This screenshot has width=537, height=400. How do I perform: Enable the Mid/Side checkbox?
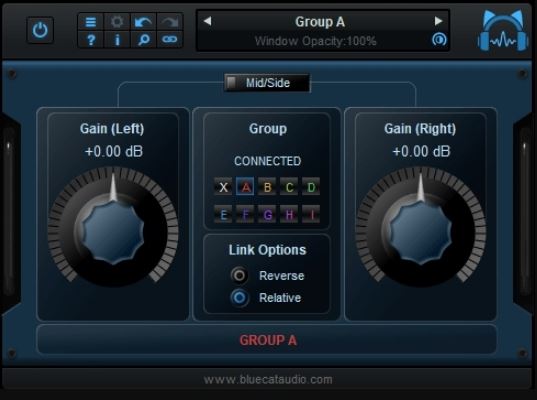(232, 83)
